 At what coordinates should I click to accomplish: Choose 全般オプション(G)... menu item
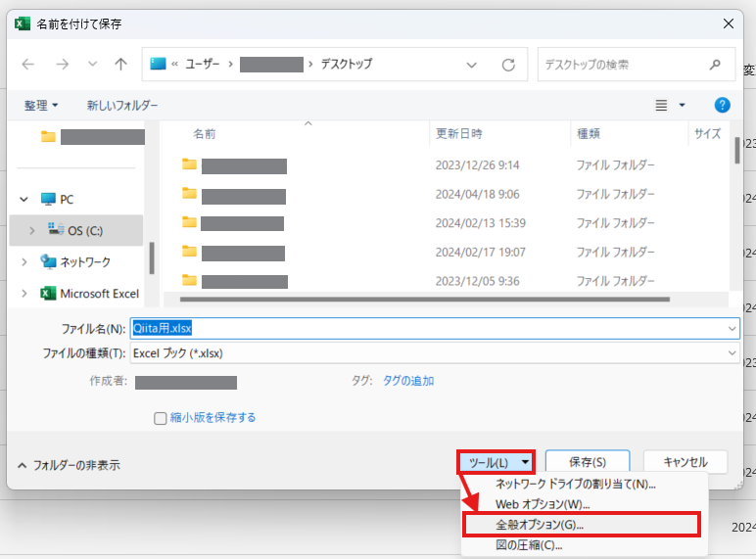(x=581, y=525)
